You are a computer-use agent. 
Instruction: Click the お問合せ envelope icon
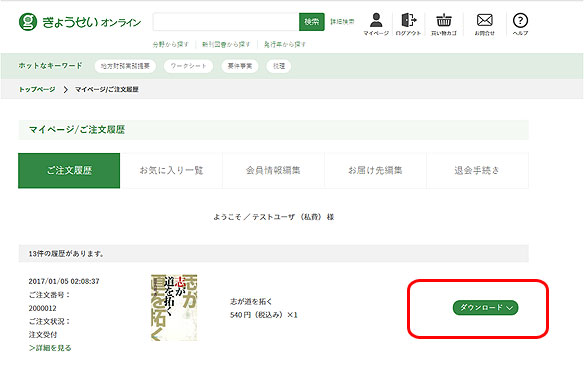tap(485, 20)
